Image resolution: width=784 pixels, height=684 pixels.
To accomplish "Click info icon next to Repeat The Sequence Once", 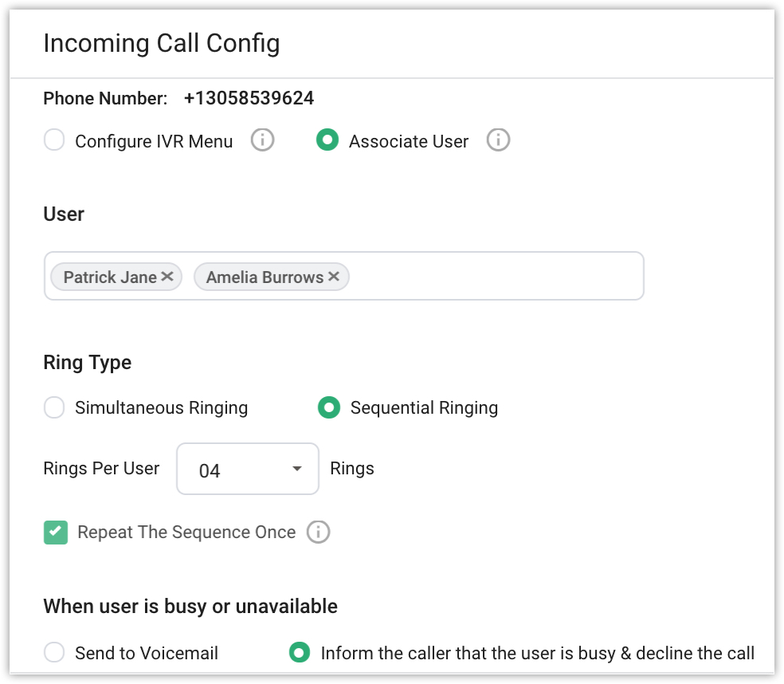I will click(x=318, y=532).
